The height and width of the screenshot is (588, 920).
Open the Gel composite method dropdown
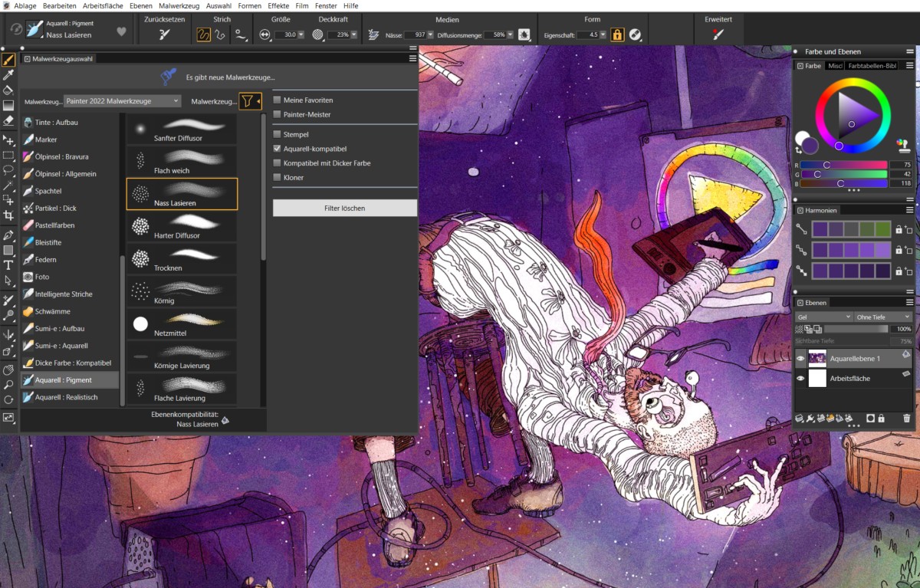pos(824,317)
